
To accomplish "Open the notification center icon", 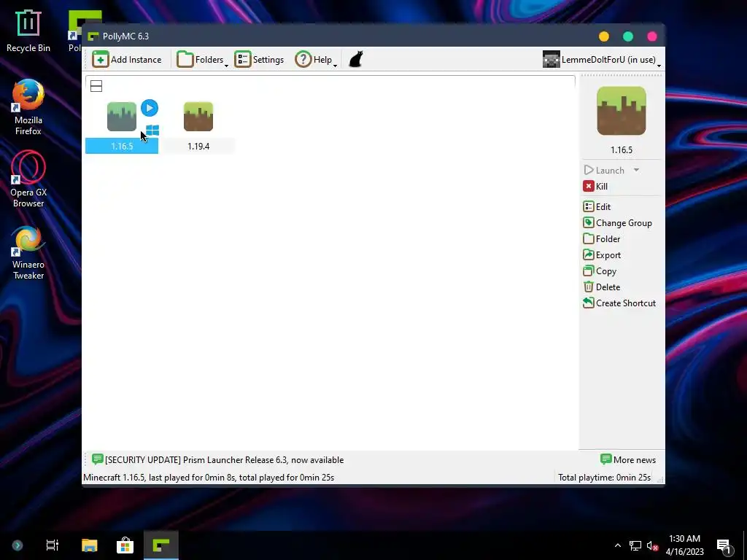I will [724, 546].
